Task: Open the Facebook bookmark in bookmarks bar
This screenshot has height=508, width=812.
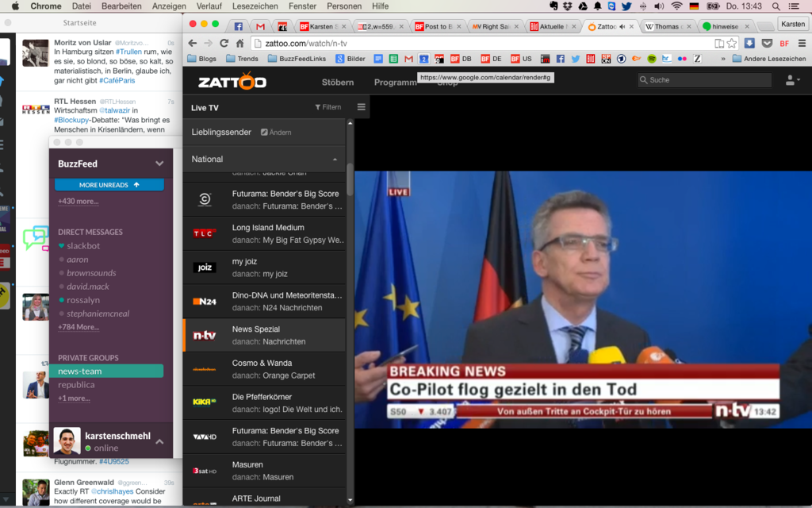Action: click(561, 59)
